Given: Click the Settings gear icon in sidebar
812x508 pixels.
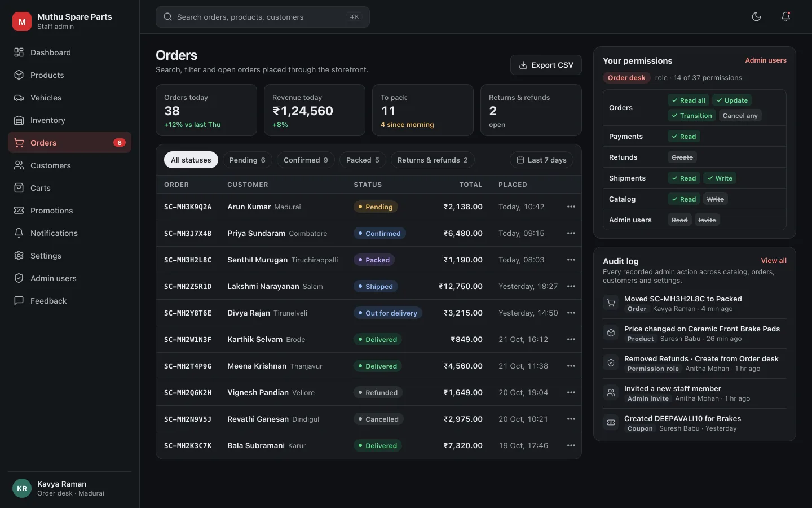Looking at the screenshot, I should click(19, 256).
